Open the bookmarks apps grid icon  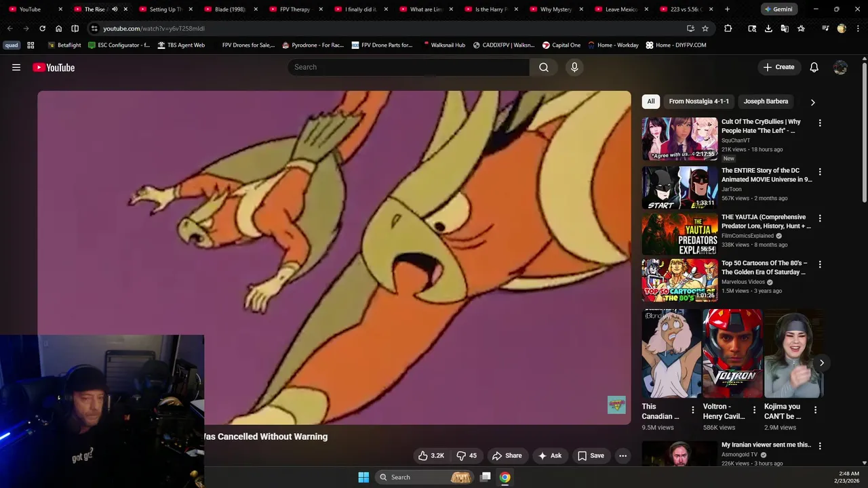31,45
